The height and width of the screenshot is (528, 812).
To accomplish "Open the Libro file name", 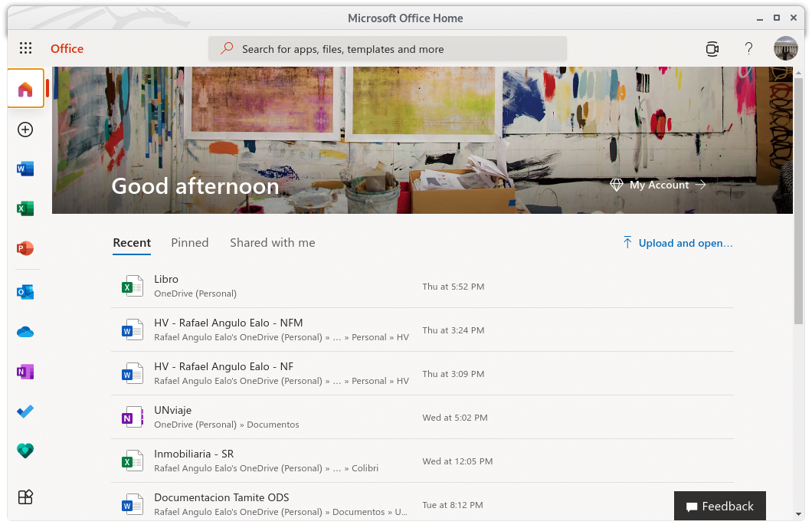I will 166,279.
